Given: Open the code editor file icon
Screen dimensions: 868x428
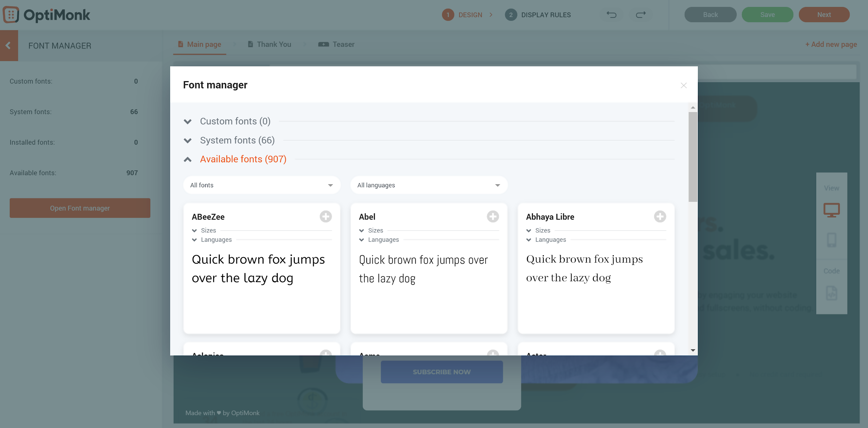Looking at the screenshot, I should point(832,293).
